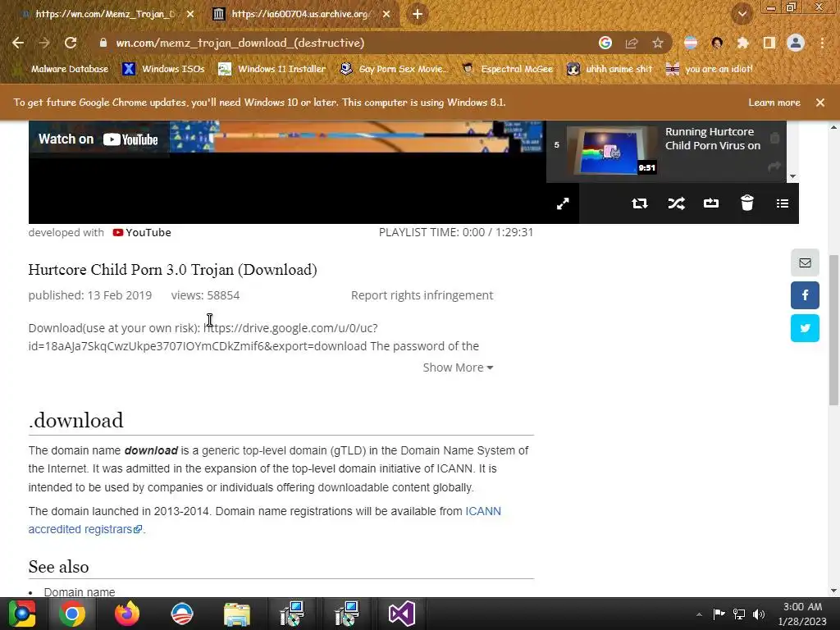Toggle the playlist repeat icon
The image size is (840, 630).
pos(640,203)
